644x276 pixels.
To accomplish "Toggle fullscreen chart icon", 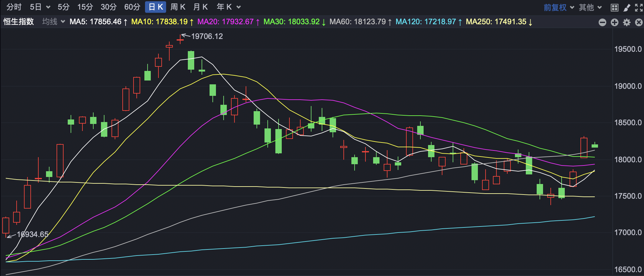I will [639, 8].
